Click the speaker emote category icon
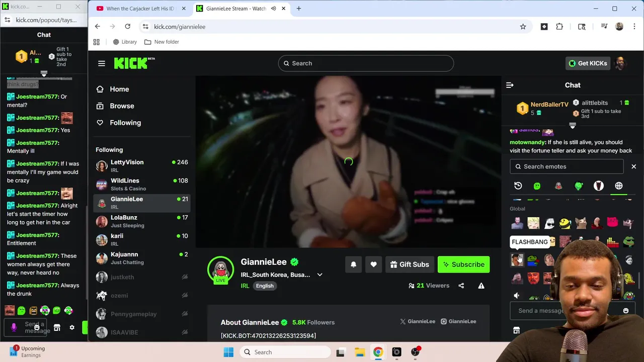The image size is (644, 362). coord(517,296)
